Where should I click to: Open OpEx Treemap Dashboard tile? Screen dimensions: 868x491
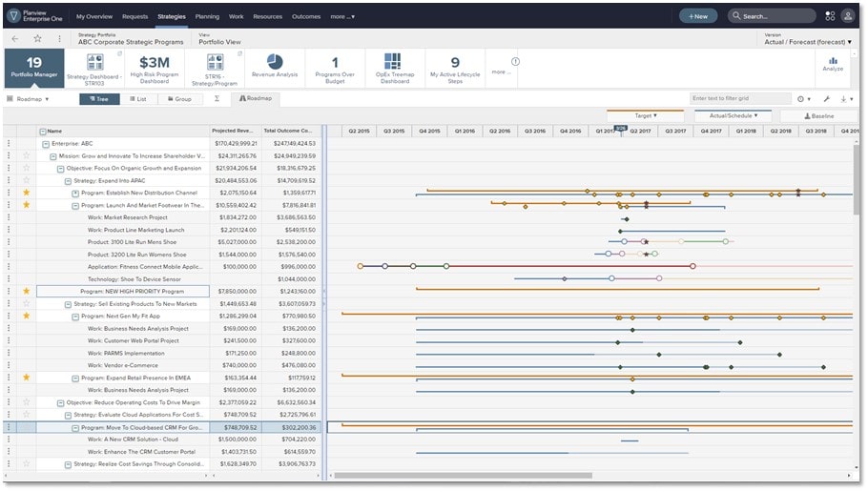(395, 68)
